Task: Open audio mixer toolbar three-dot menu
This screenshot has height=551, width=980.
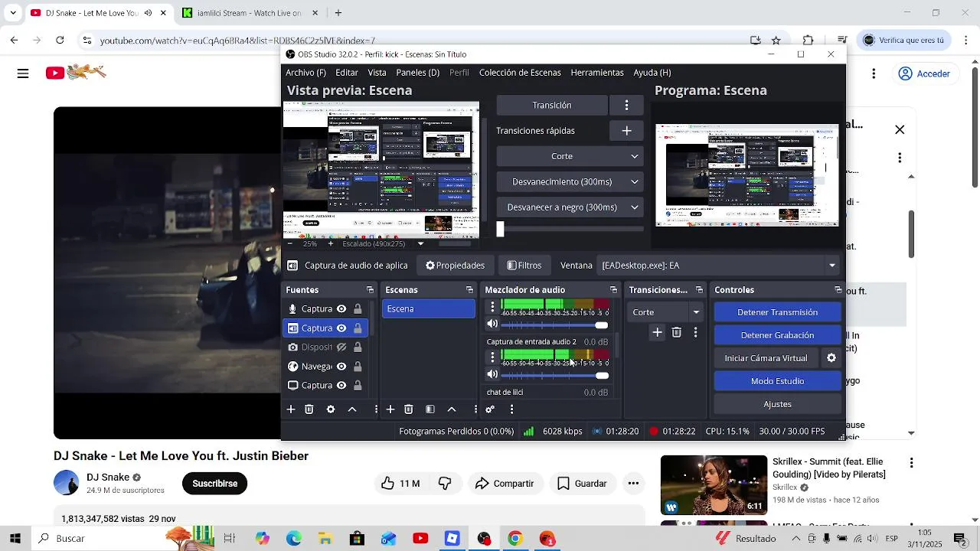Action: click(x=511, y=409)
